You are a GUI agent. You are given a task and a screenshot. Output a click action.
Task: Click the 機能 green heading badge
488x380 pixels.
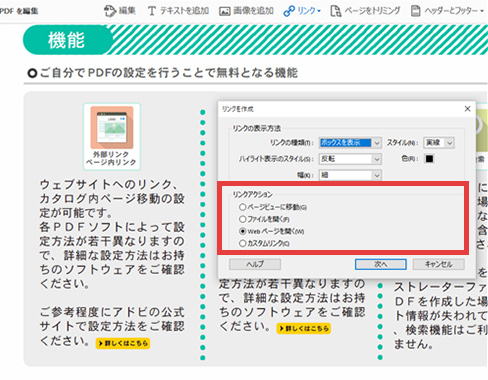coord(67,40)
